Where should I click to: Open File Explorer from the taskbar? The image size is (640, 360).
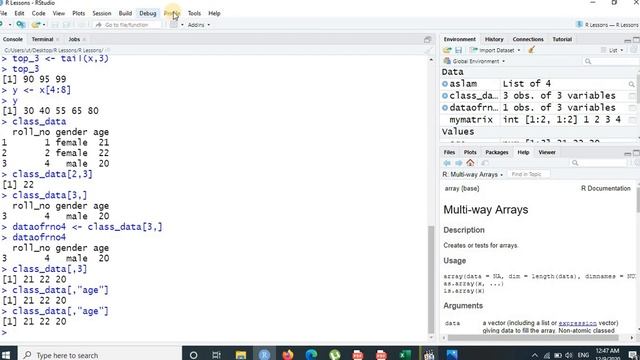click(x=241, y=354)
